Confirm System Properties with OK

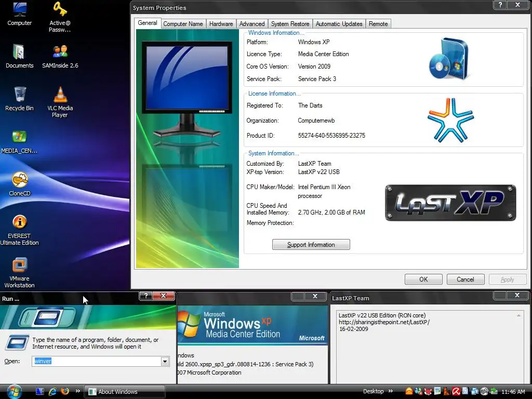click(423, 279)
